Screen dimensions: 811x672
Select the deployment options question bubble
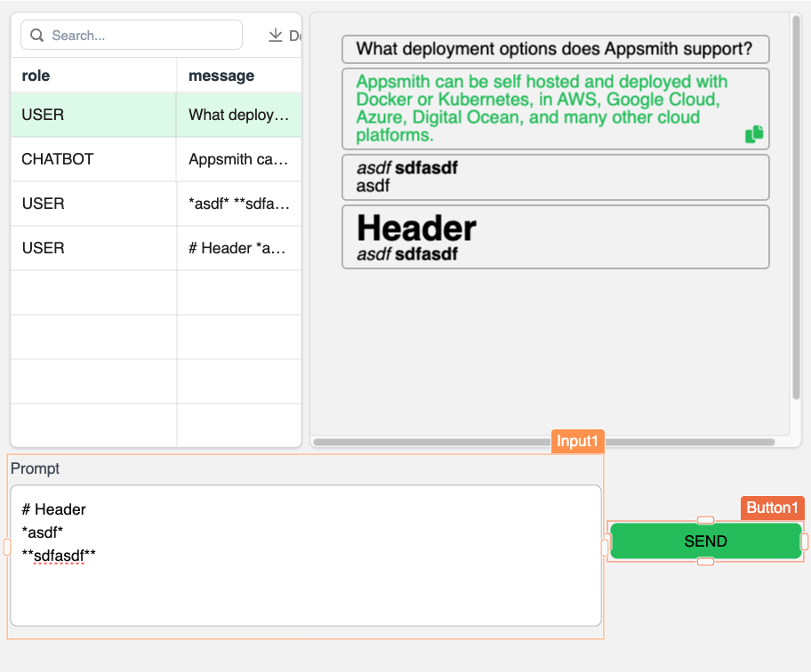tap(555, 49)
